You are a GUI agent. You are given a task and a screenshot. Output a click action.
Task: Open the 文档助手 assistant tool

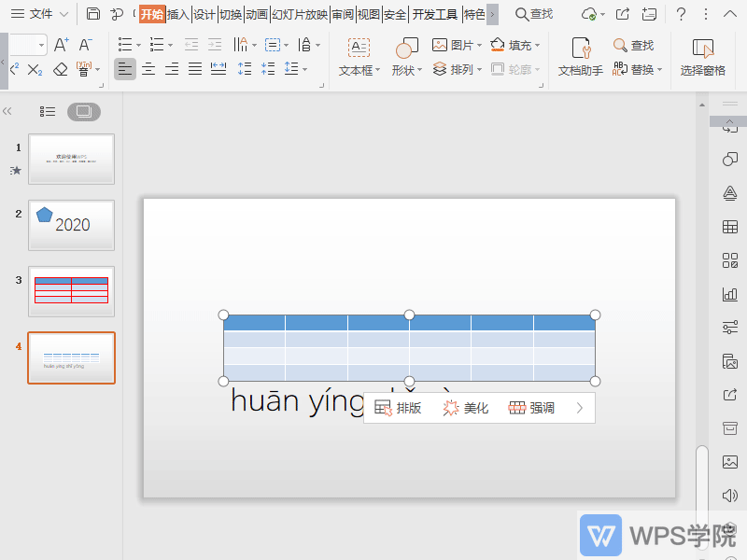(x=580, y=57)
